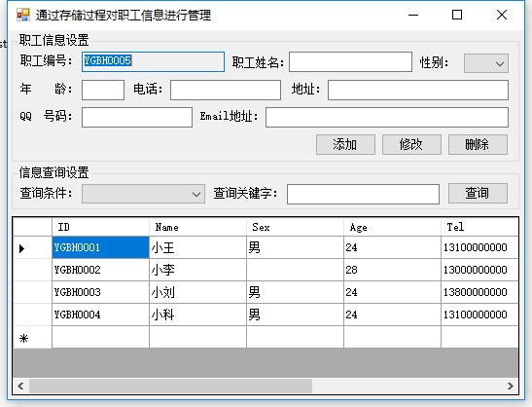Click the 删除 button
The image size is (532, 407).
(x=478, y=144)
